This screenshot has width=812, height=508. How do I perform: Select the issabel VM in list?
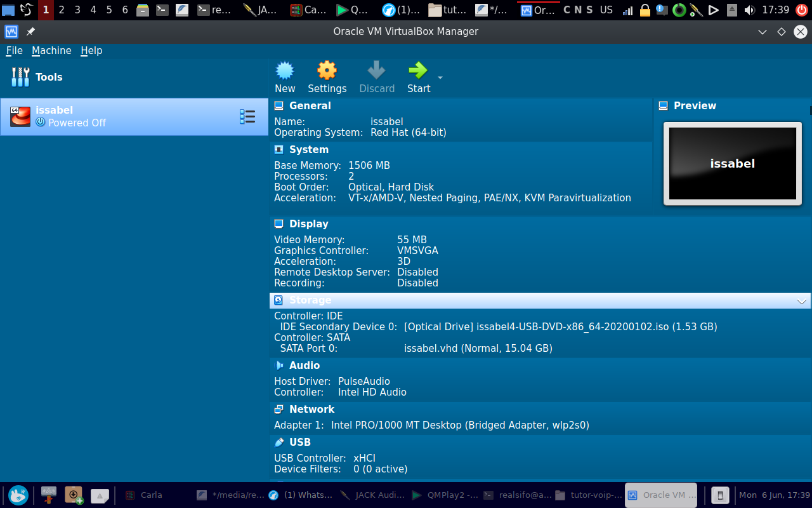[134, 117]
